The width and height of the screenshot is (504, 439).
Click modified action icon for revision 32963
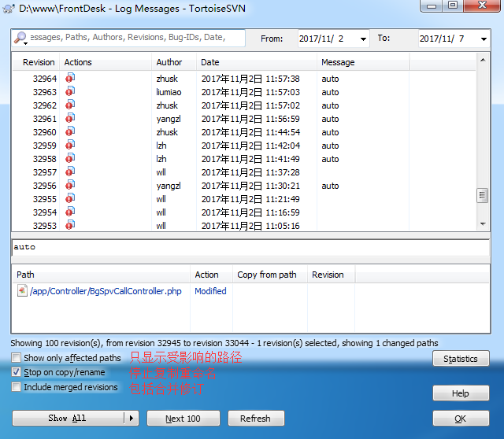click(70, 91)
